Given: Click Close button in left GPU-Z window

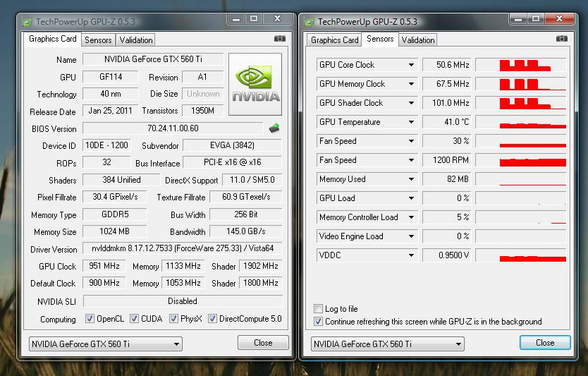Looking at the screenshot, I should 263,343.
